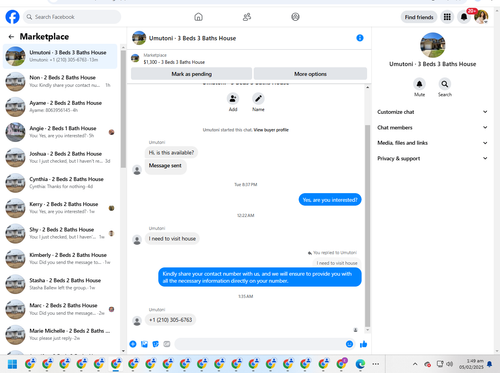Choose a GIF icon
This screenshot has height=373, width=500.
point(167,344)
